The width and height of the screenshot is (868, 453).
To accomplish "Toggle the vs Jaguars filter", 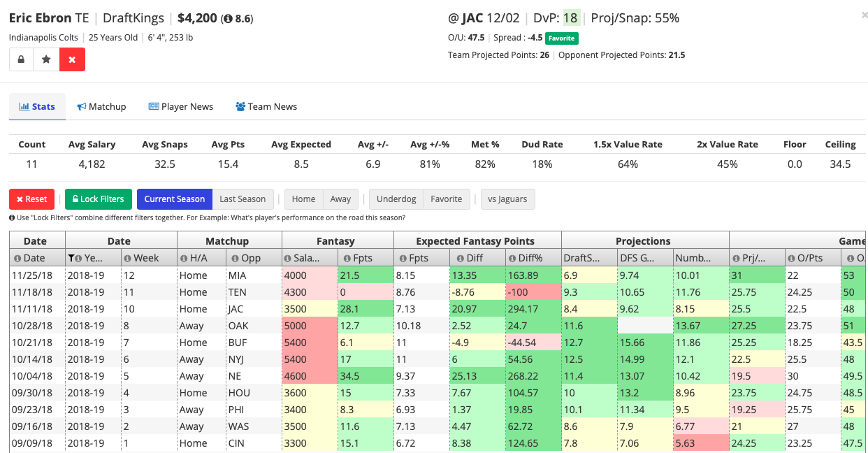I will tap(508, 199).
